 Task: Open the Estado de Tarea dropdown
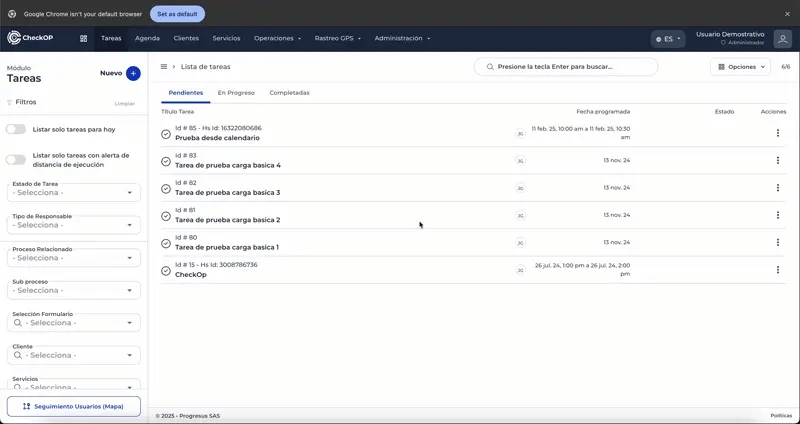(73, 192)
